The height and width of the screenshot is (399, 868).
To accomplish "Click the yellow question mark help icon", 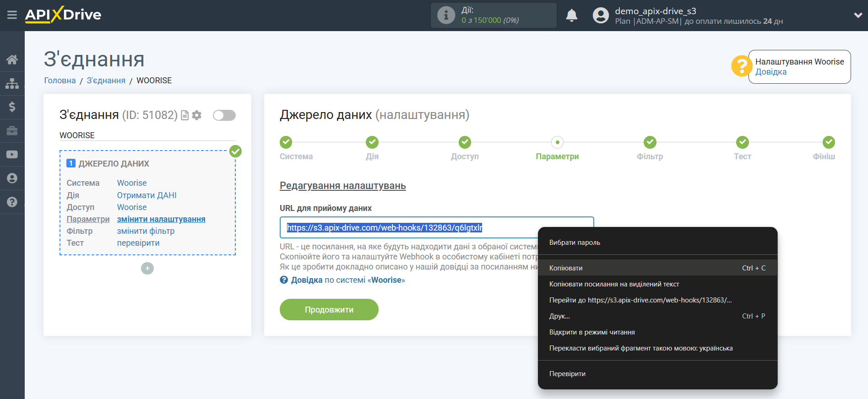I will (741, 66).
